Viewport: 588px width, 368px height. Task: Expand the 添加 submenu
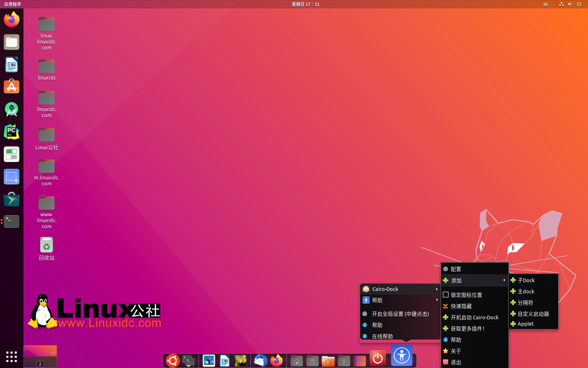(456, 280)
